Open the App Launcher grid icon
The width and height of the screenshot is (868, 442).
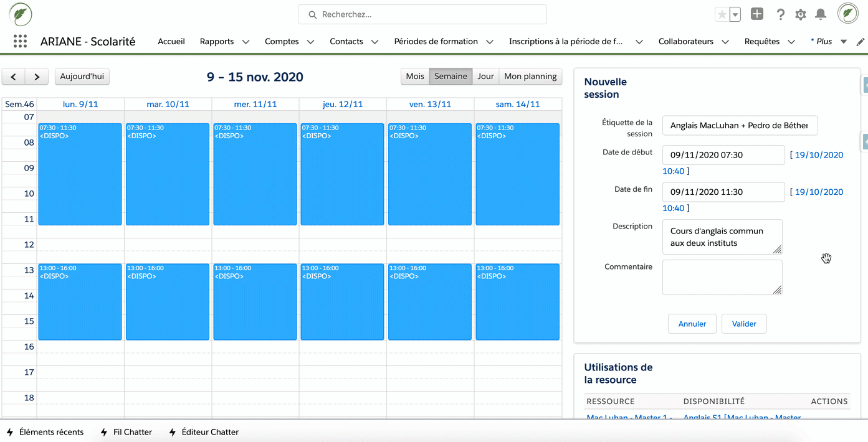point(20,41)
